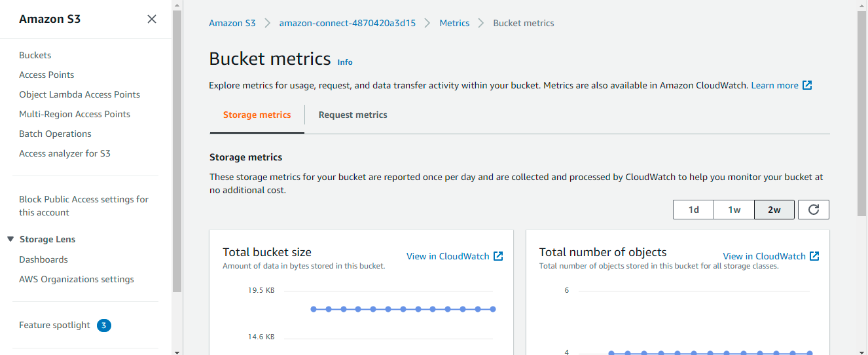Click the Amazon S3 sidebar title

[x=50, y=19]
